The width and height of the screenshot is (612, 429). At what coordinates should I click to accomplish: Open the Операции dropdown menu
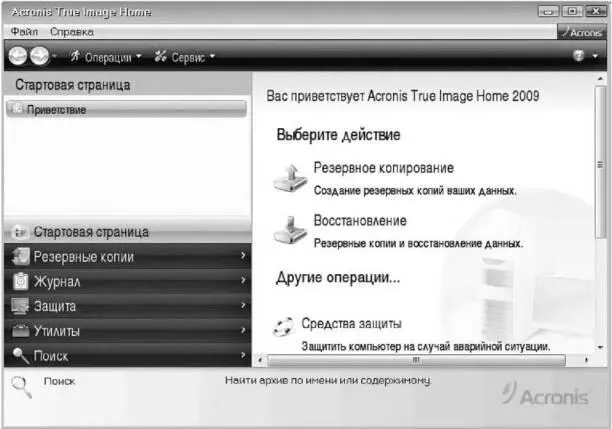coord(113,57)
